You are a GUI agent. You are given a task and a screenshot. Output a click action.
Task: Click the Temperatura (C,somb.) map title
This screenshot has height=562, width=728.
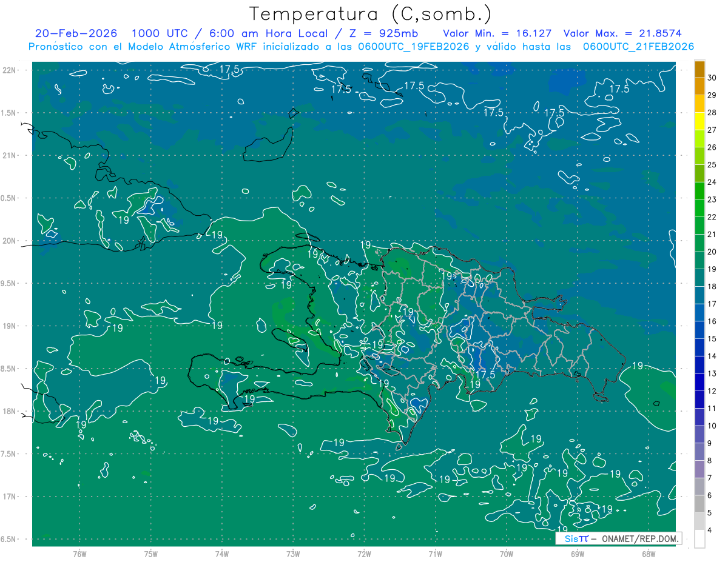pos(371,14)
